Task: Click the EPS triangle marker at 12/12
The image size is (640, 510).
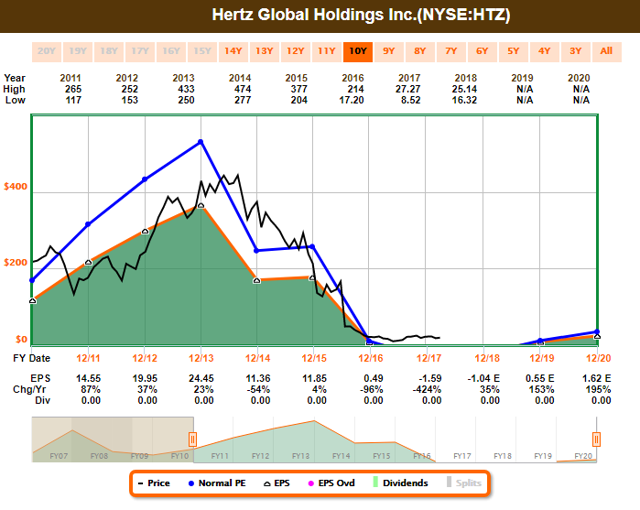Action: tap(145, 231)
